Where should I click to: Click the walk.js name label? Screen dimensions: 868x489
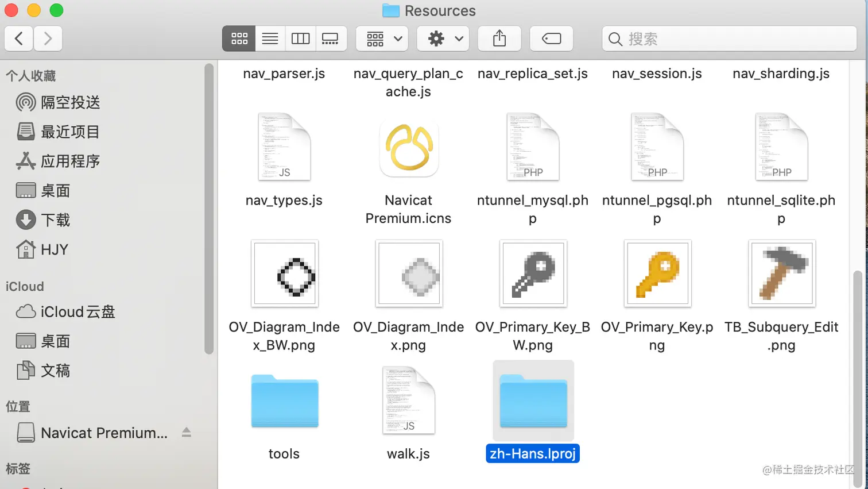tap(409, 454)
